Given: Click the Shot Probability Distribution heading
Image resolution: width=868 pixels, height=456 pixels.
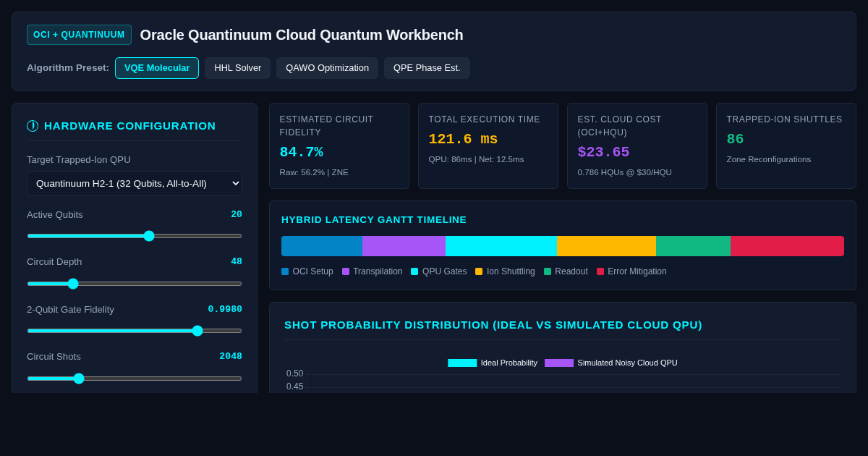Looking at the screenshot, I should [x=493, y=324].
